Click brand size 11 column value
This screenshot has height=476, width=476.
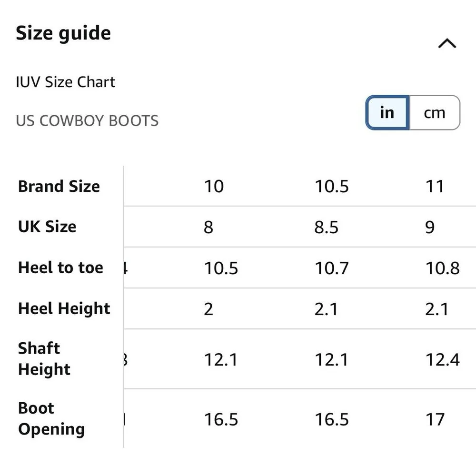[x=435, y=186]
